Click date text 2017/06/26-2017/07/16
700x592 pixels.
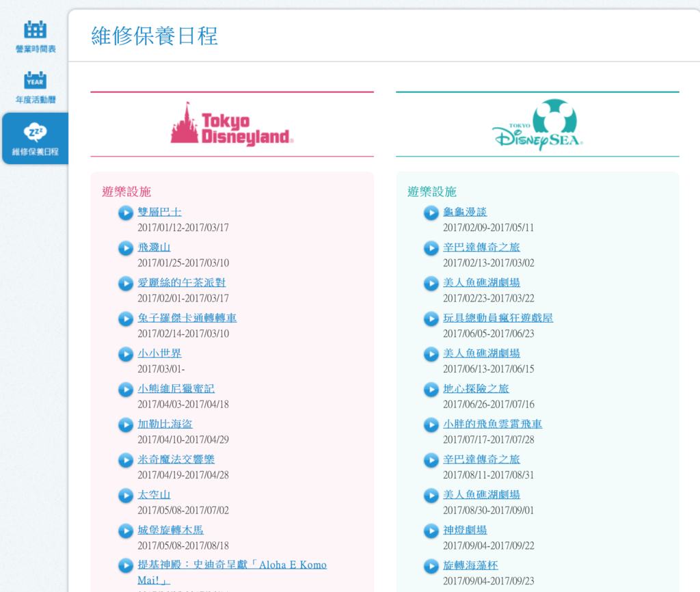(x=488, y=404)
